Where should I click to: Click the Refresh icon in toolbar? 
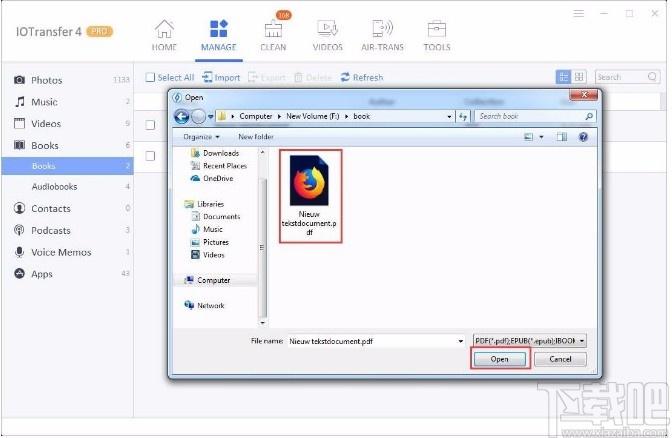tap(345, 78)
